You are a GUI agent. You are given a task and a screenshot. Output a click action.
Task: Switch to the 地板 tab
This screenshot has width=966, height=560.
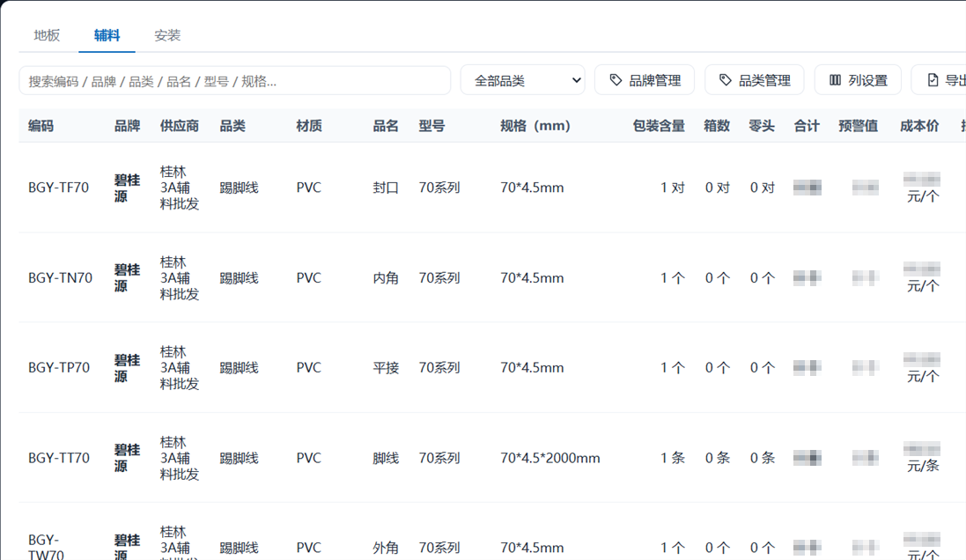47,35
